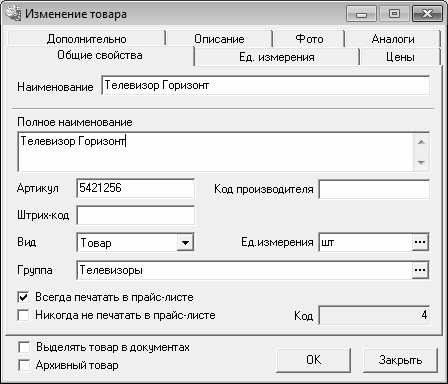Maximize the Изменение товара window
This screenshot has width=448, height=384.
click(x=394, y=14)
